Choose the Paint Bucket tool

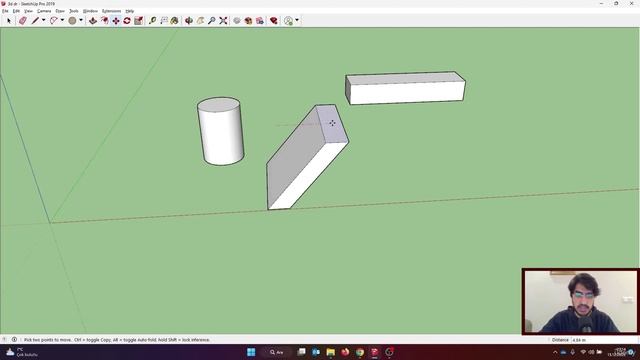pyautogui.click(x=174, y=20)
